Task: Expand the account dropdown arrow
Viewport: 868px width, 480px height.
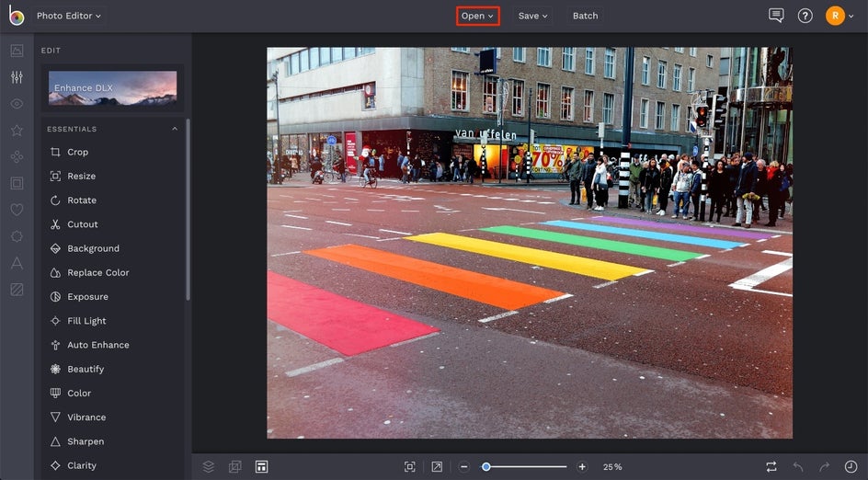Action: click(x=852, y=17)
